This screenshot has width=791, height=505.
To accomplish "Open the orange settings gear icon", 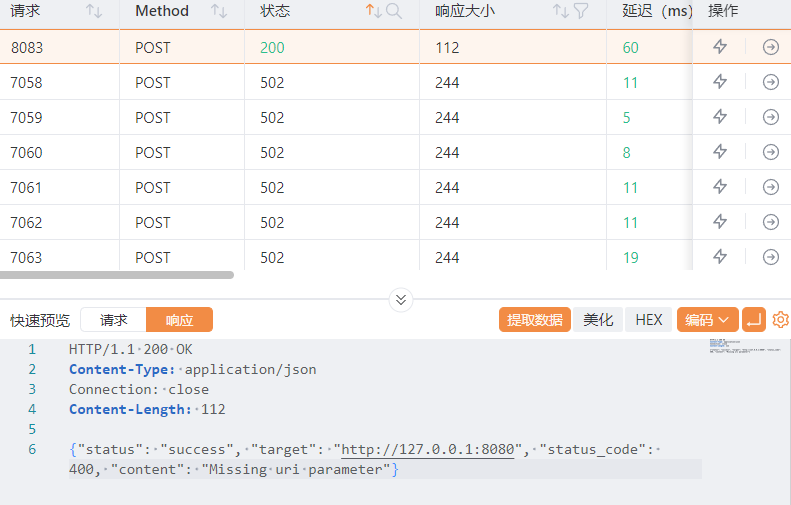I will [780, 320].
